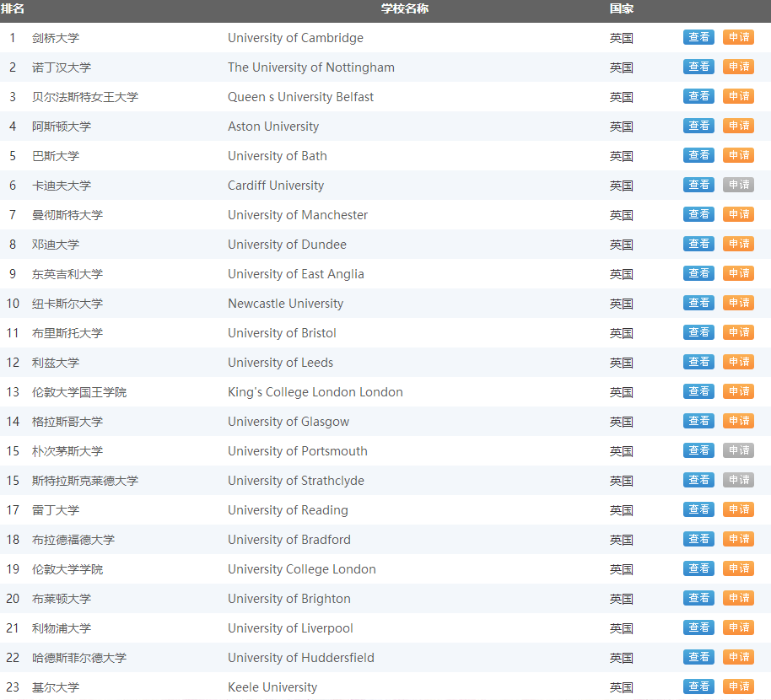Click 申请 for University of Huddersfield

(x=739, y=657)
